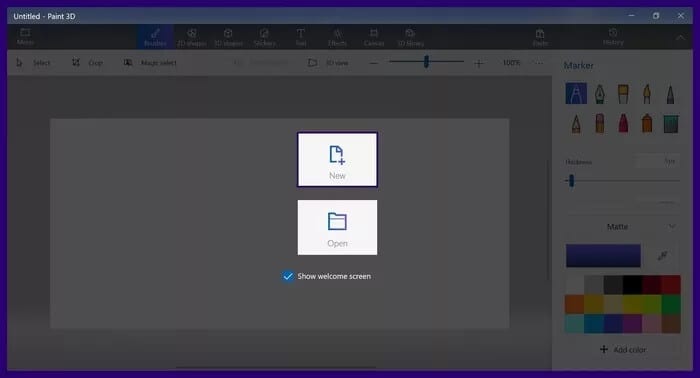Open the History panel
The width and height of the screenshot is (700, 378).
613,37
